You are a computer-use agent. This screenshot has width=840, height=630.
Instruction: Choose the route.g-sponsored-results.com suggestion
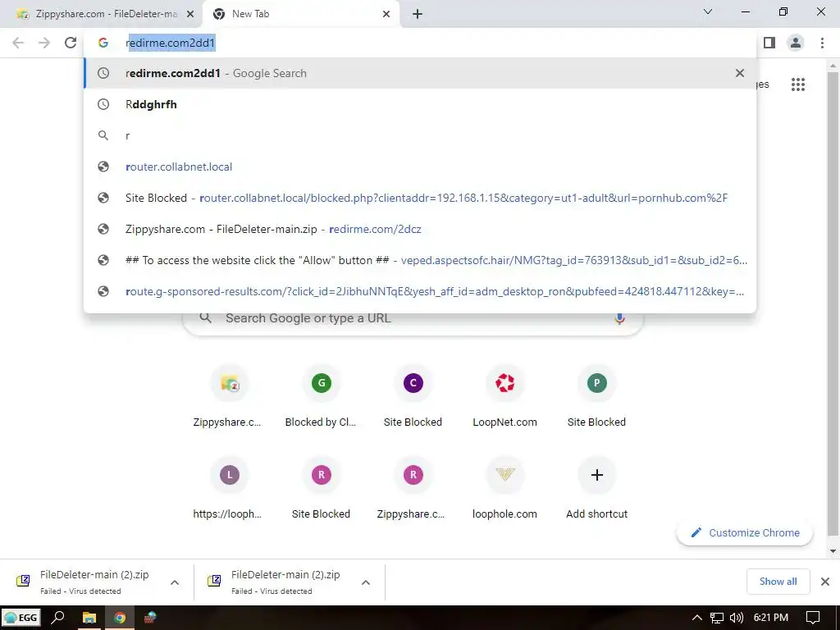click(x=421, y=291)
